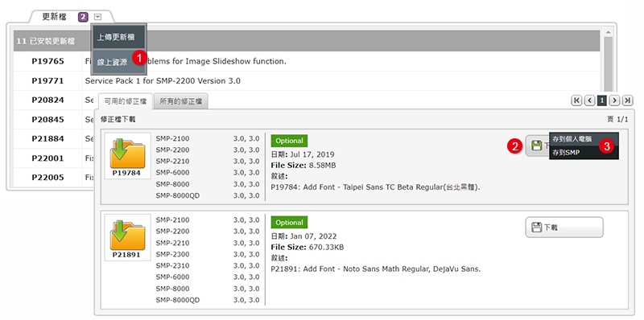The width and height of the screenshot is (644, 320).
Task: Click the Optional tag on patch P21891
Action: (x=289, y=223)
